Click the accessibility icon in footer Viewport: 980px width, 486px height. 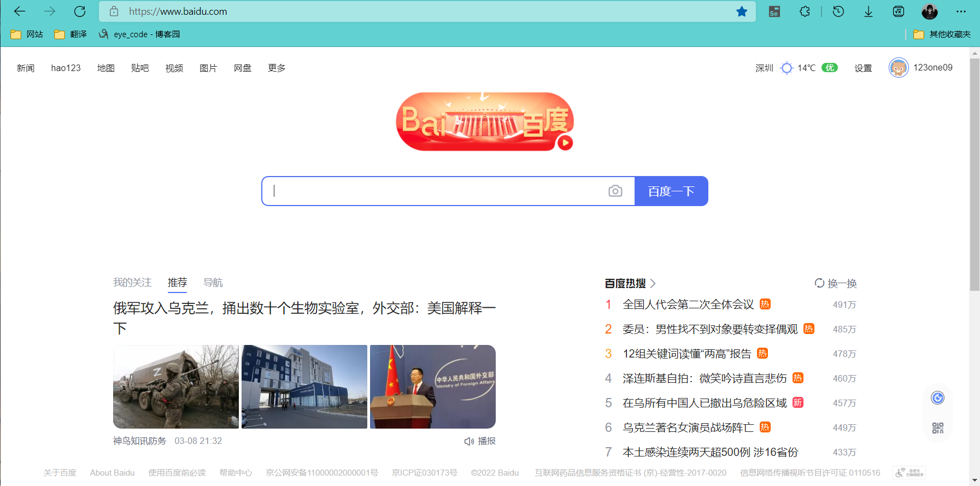(x=909, y=473)
